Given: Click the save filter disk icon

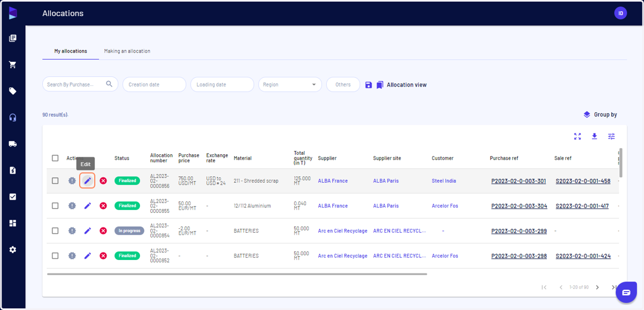Looking at the screenshot, I should tap(369, 85).
